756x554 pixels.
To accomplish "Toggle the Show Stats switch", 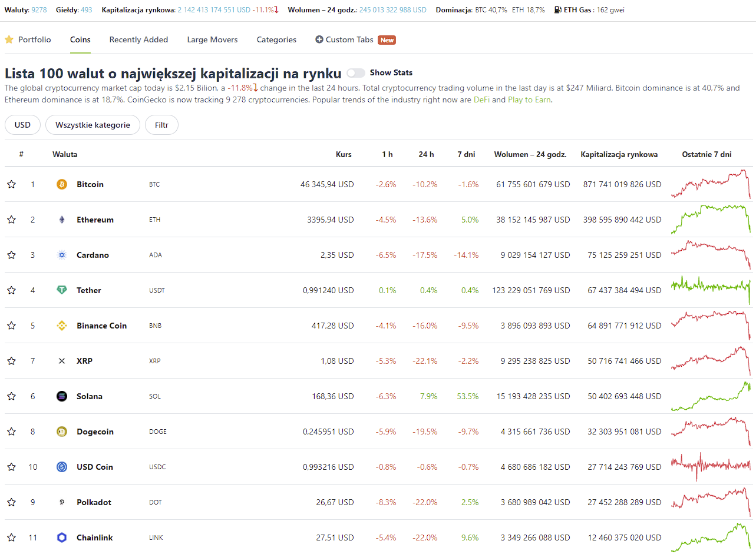I will [356, 73].
